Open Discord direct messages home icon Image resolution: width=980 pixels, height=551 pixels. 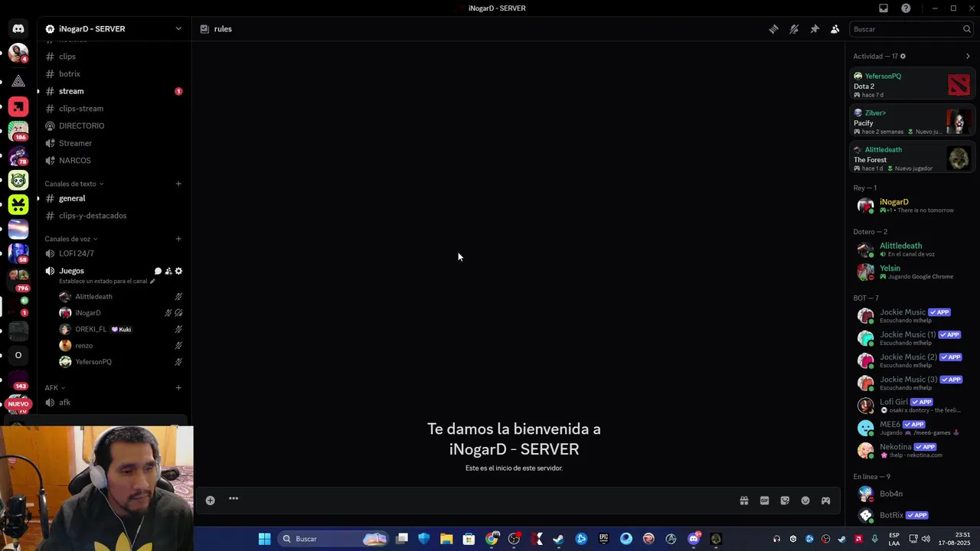18,29
